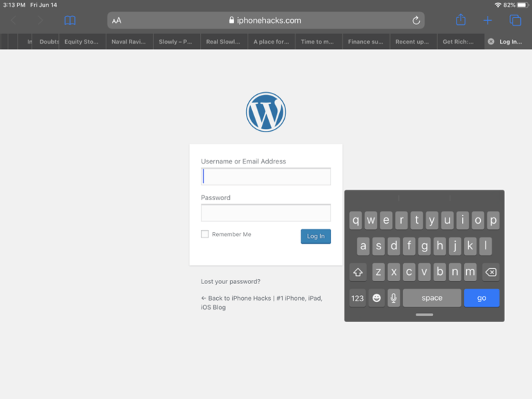The image size is (532, 399).
Task: Tap the m key
Action: [470, 272]
